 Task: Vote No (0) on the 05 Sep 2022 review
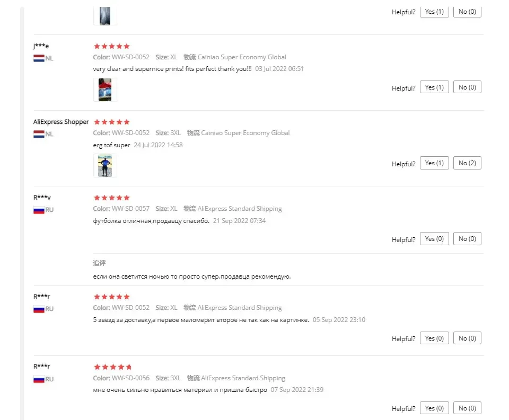[x=467, y=338]
